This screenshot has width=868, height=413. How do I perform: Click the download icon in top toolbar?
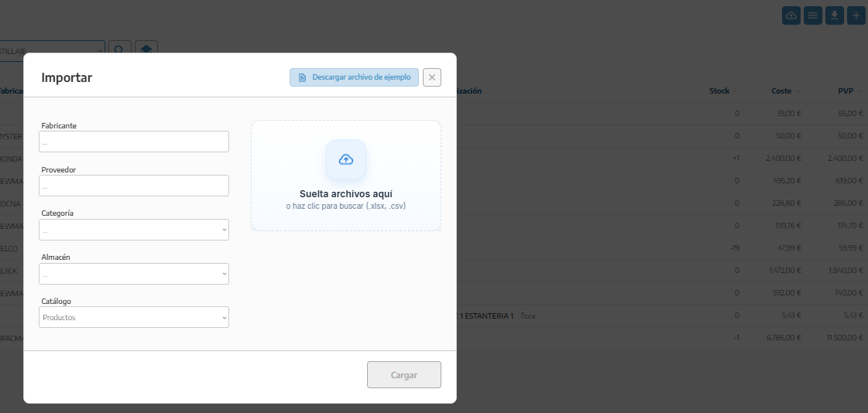[835, 15]
